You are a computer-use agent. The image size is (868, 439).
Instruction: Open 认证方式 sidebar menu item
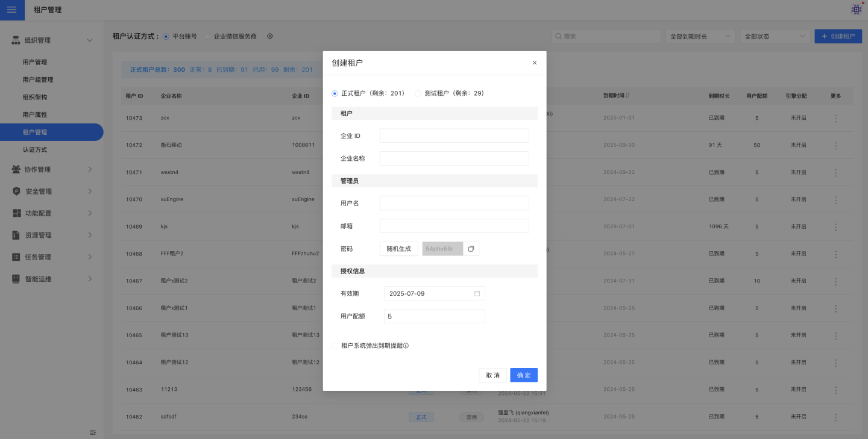[34, 149]
